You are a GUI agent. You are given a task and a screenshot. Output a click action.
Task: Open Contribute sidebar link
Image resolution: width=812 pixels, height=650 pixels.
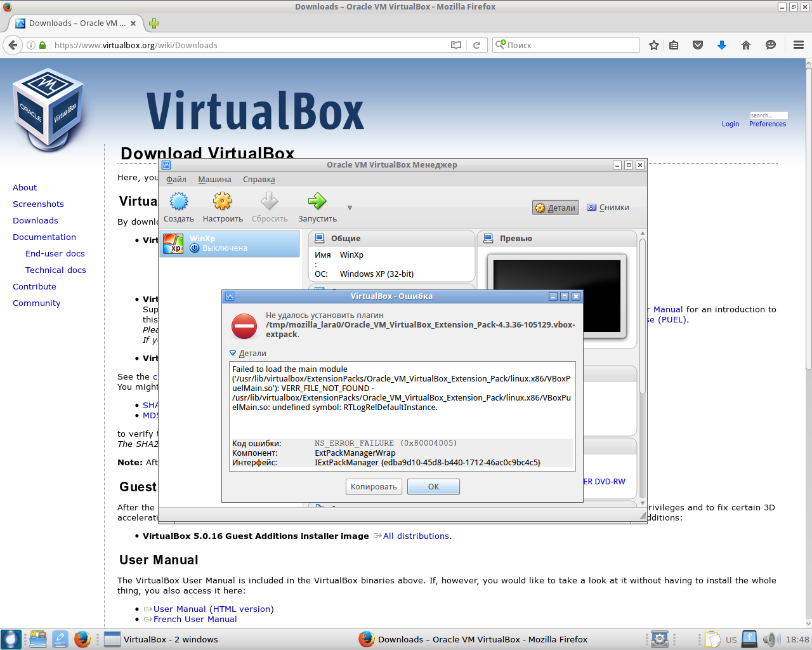(34, 287)
